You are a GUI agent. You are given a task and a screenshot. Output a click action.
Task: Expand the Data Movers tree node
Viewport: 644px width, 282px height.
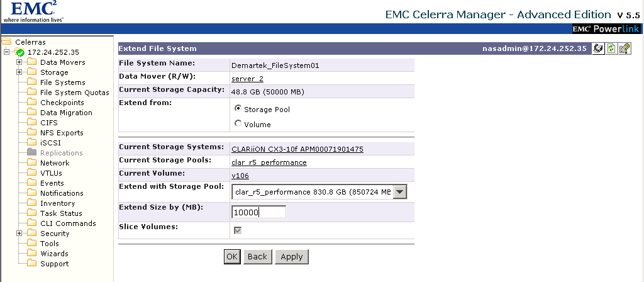click(x=19, y=62)
